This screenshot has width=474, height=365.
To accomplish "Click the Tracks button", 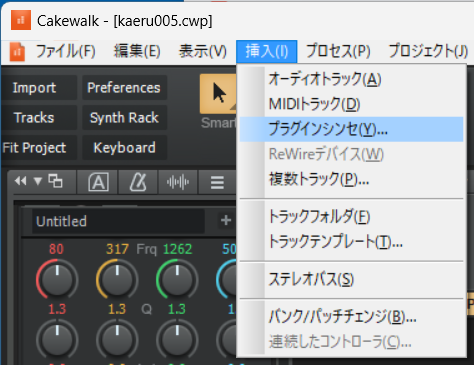I will tap(39, 118).
